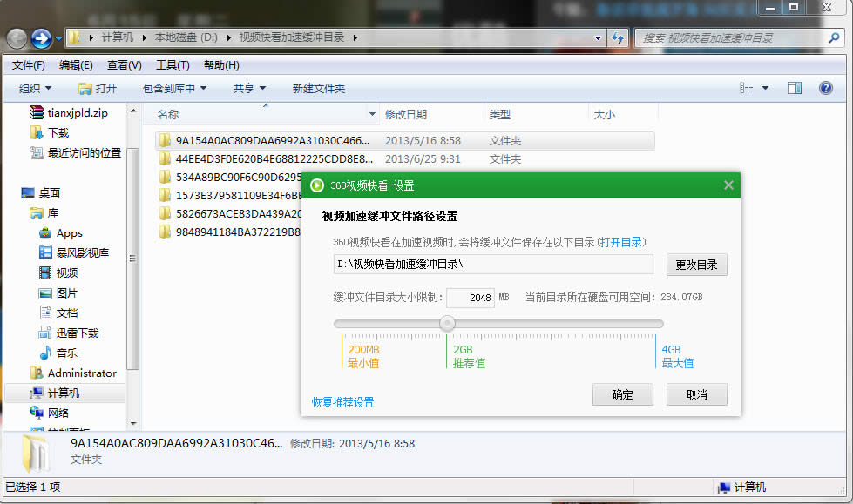Open the 工具 menu

(171, 64)
